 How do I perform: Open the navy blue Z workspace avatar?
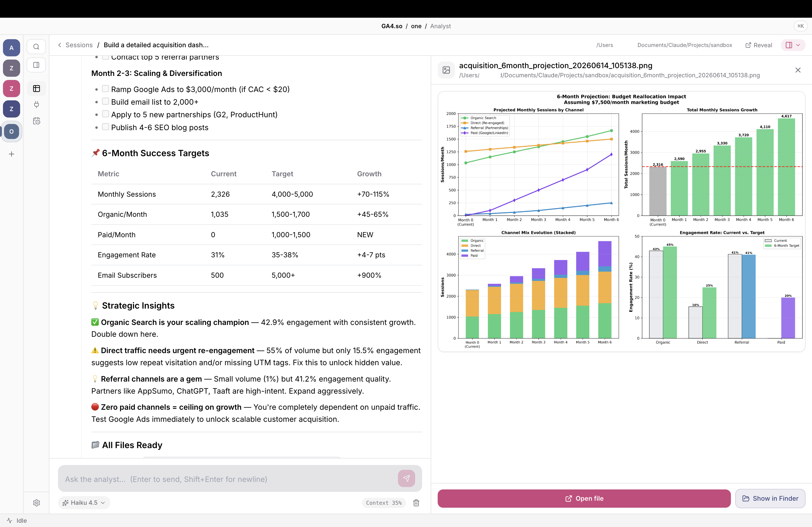[x=12, y=109]
